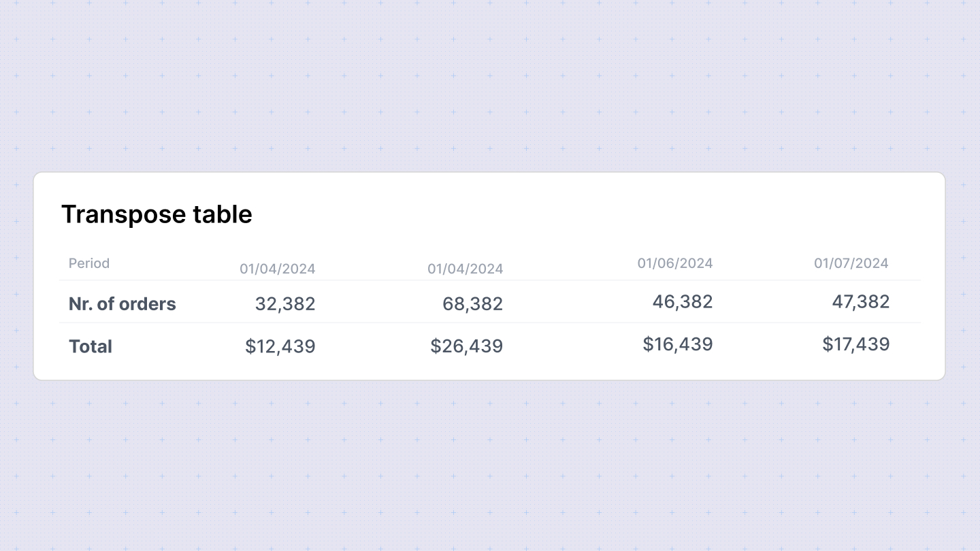Image resolution: width=980 pixels, height=551 pixels.
Task: Select the first 01/04/2024 column header
Action: [278, 269]
